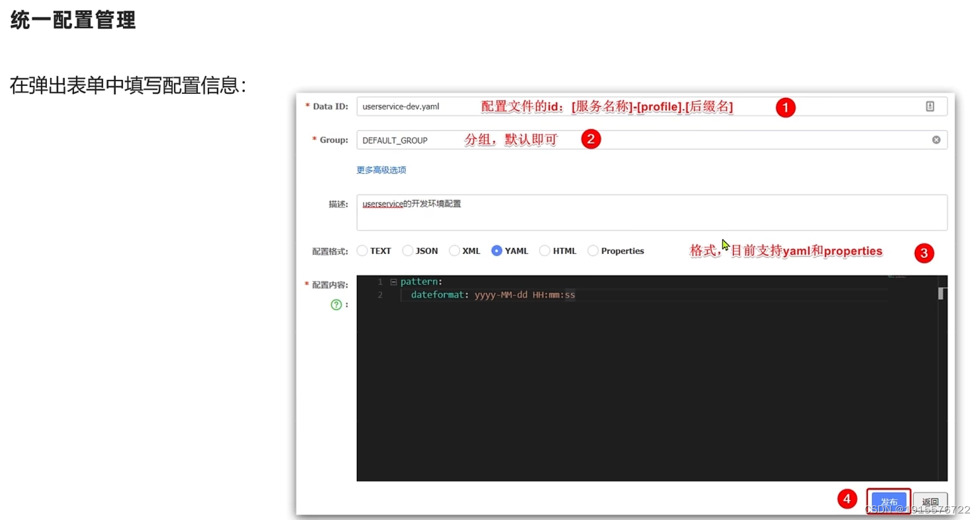The image size is (980, 520).
Task: Click the editor's right-side scrollbar
Action: tap(941, 293)
